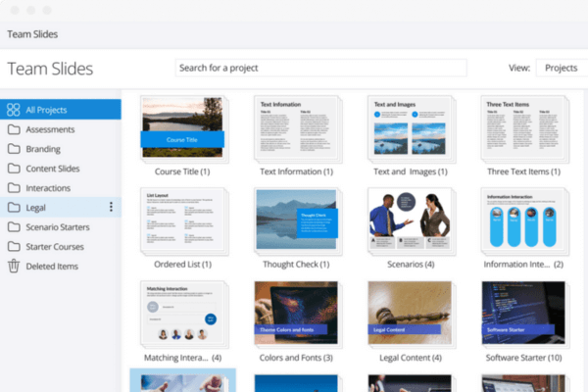This screenshot has width=588, height=392.
Task: Open the Thought Check project thumbnail
Action: pos(298,221)
